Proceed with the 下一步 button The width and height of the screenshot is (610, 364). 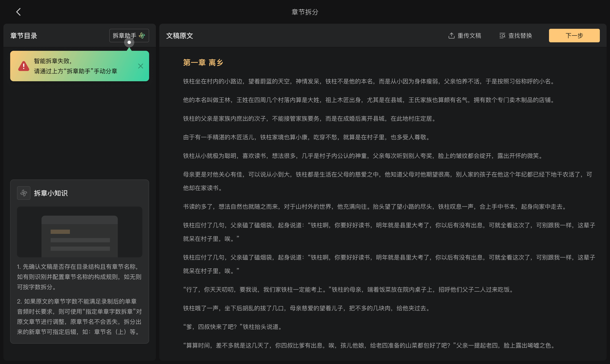(x=574, y=36)
